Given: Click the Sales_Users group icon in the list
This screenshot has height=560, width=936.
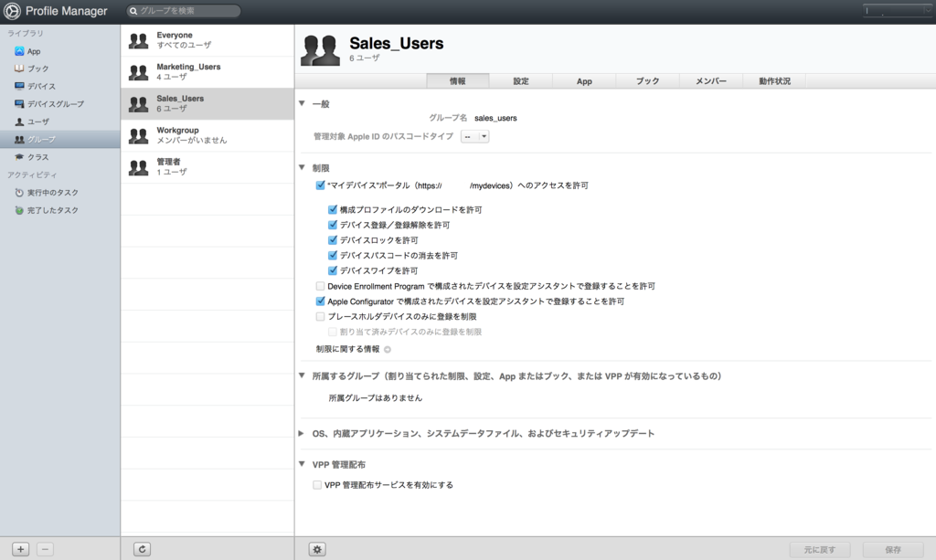Looking at the screenshot, I should point(139,104).
